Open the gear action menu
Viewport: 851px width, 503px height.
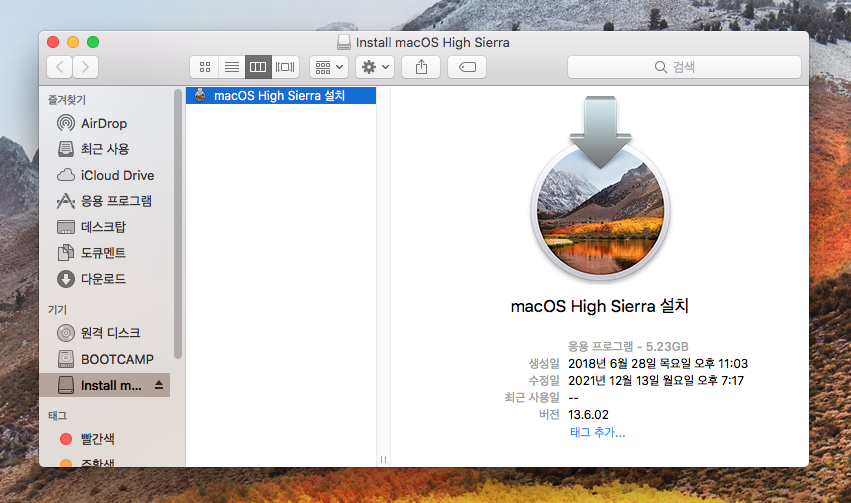(375, 67)
